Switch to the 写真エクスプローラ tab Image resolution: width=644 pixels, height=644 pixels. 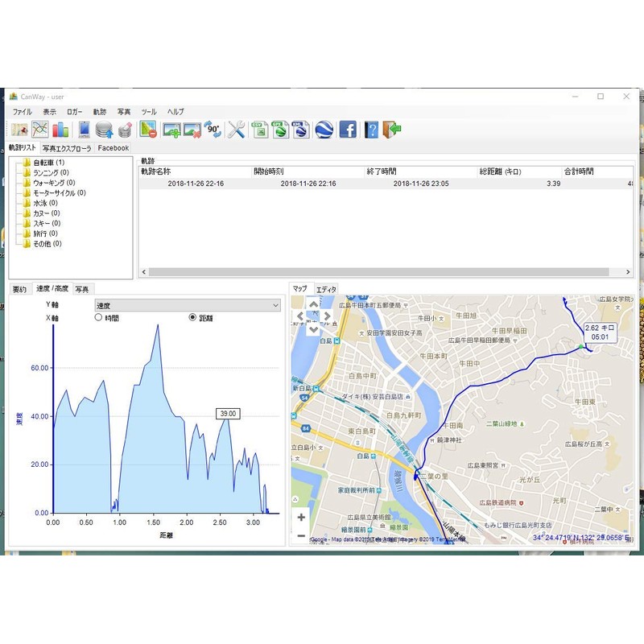(x=68, y=148)
